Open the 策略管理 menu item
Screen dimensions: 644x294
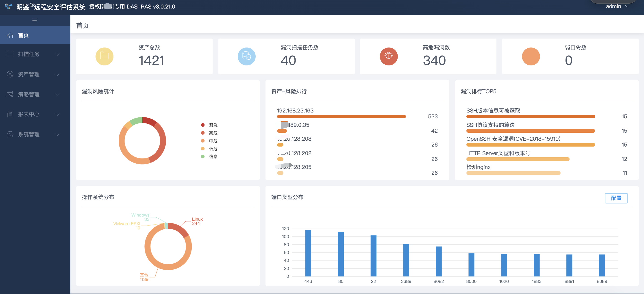pyautogui.click(x=29, y=94)
